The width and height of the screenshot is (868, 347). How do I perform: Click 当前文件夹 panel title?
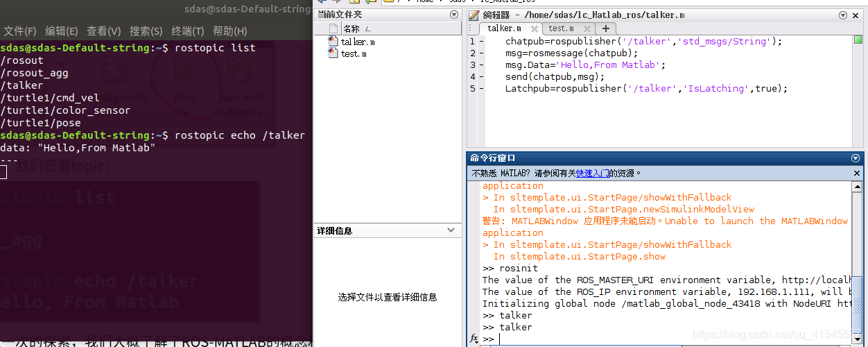click(340, 15)
